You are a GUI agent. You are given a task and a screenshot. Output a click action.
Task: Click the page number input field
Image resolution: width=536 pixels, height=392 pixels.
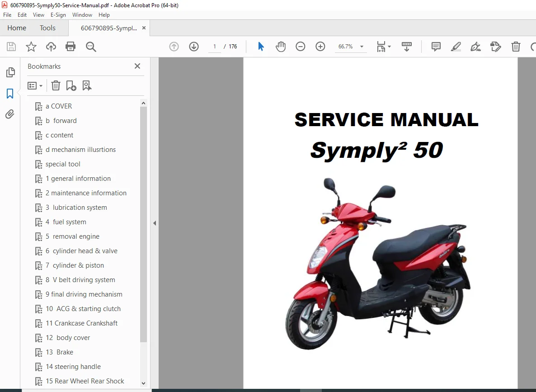(215, 47)
